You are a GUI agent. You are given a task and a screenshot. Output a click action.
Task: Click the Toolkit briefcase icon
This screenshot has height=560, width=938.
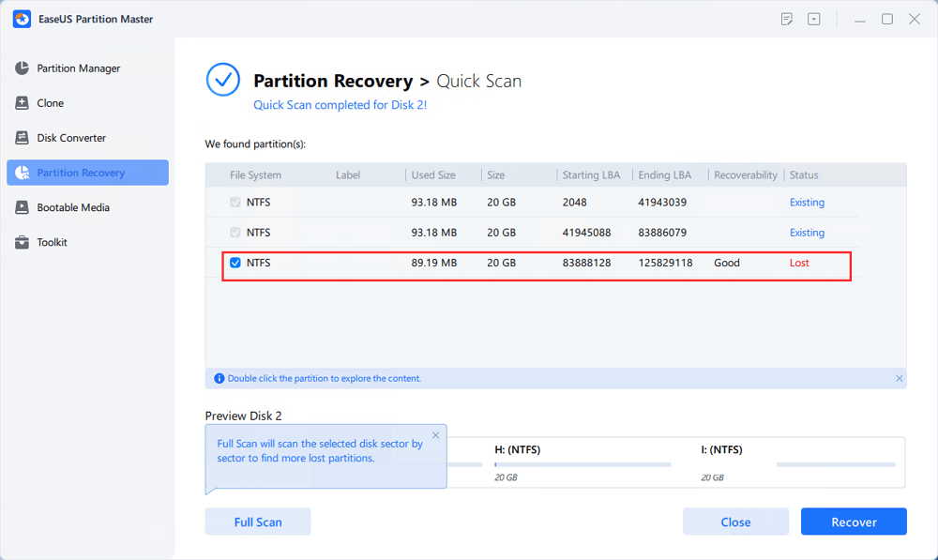(22, 242)
